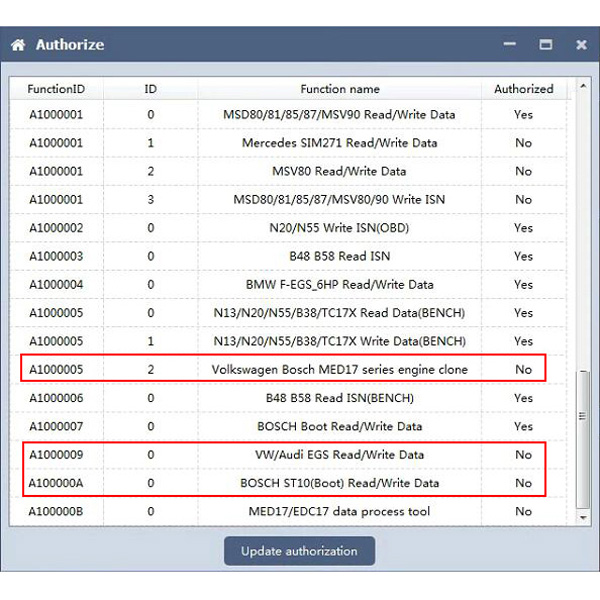600x600 pixels.
Task: Click FunctionID cell A1000004
Action: click(x=56, y=284)
